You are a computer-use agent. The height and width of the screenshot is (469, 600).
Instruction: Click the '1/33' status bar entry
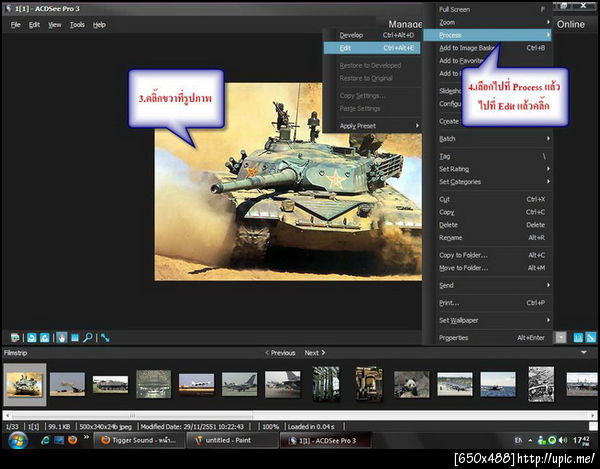click(x=12, y=427)
